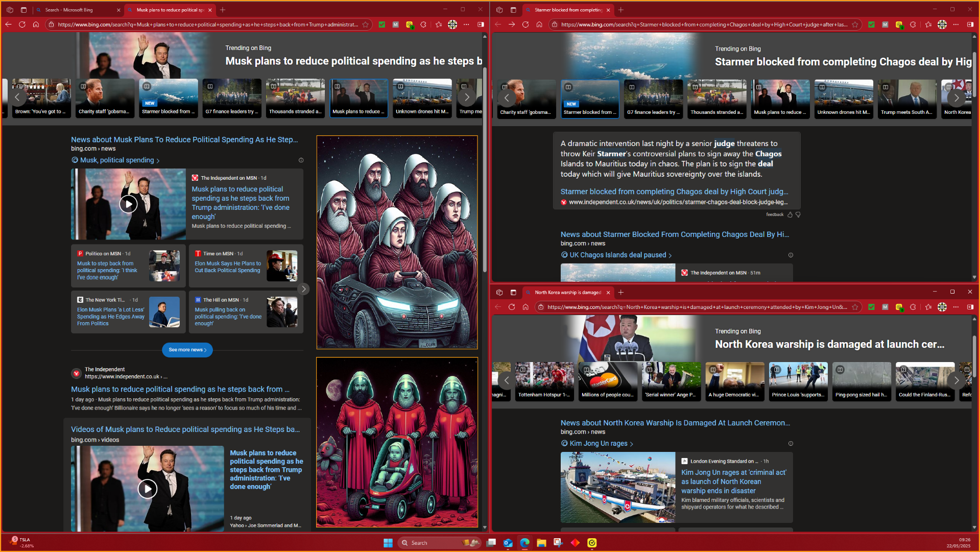The width and height of the screenshot is (980, 552).
Task: Open Starmer blocked Chagos deal High Court link
Action: pyautogui.click(x=674, y=191)
